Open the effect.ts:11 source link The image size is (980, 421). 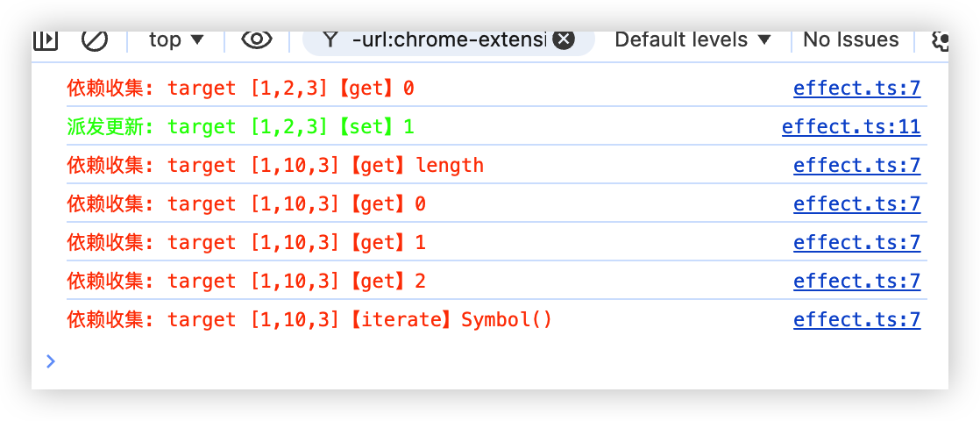click(850, 127)
